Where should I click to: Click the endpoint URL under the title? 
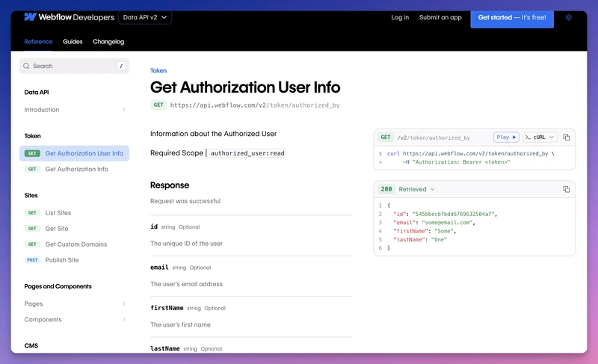255,105
